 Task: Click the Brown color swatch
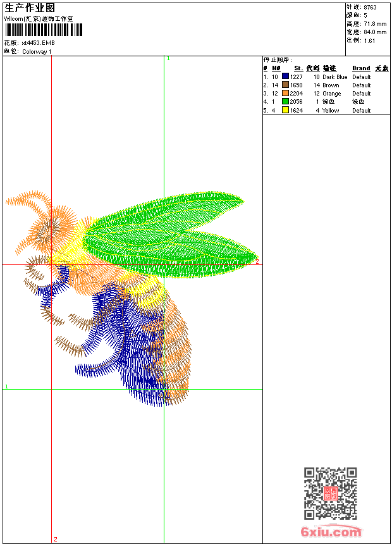[x=285, y=85]
